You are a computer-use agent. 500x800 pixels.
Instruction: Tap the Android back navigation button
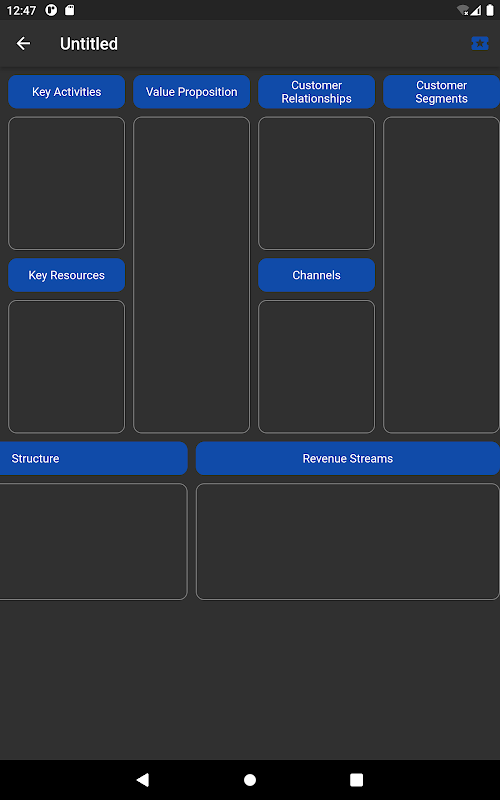coord(143,780)
